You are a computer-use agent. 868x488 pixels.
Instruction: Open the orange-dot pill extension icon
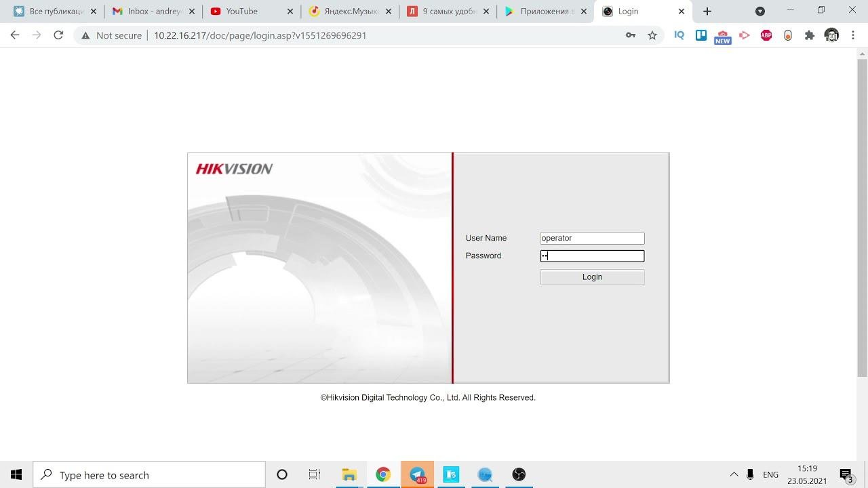coord(788,35)
